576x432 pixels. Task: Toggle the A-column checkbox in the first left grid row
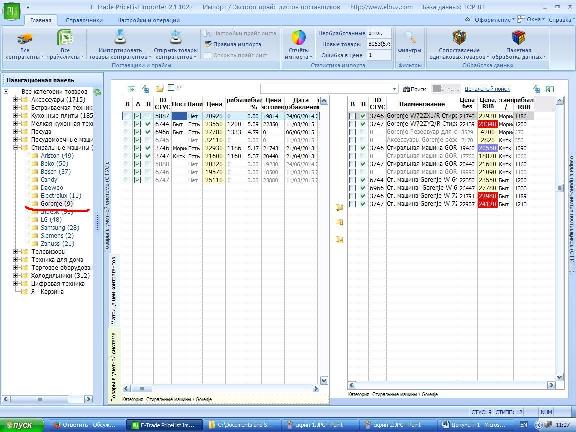(x=137, y=116)
